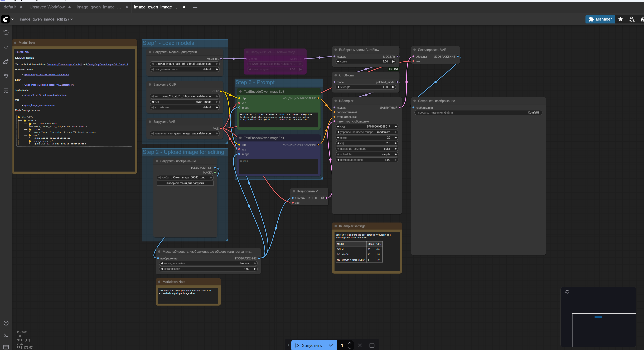Image resolution: width=644 pixels, height=350 pixels.
Task: Open keyboard shortcuts icon at bottom left
Action: click(6, 347)
